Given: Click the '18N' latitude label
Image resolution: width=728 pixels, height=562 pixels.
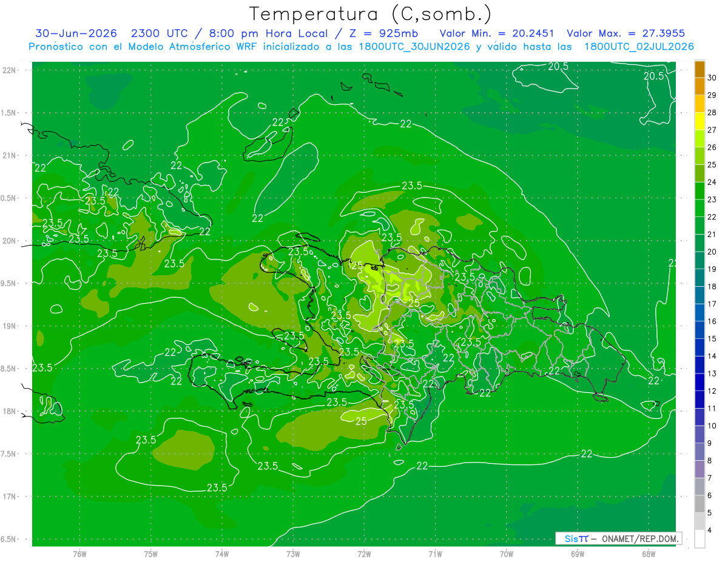Looking at the screenshot, I should pos(8,411).
